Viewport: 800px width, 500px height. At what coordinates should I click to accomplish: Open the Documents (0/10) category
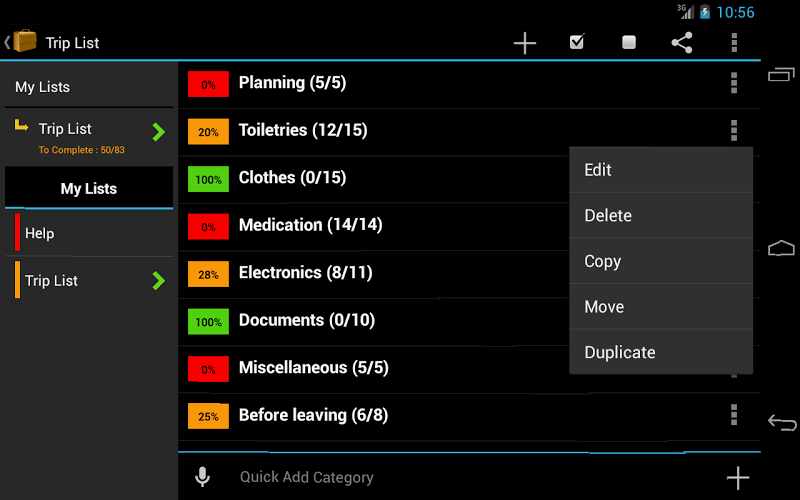pos(307,320)
